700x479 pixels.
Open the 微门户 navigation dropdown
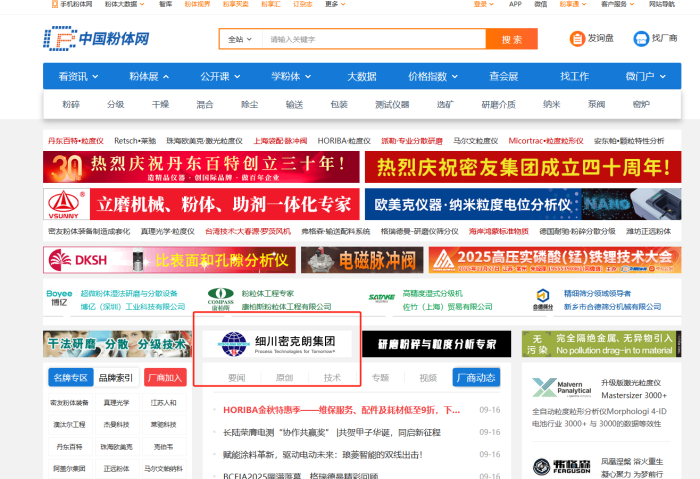(x=643, y=76)
